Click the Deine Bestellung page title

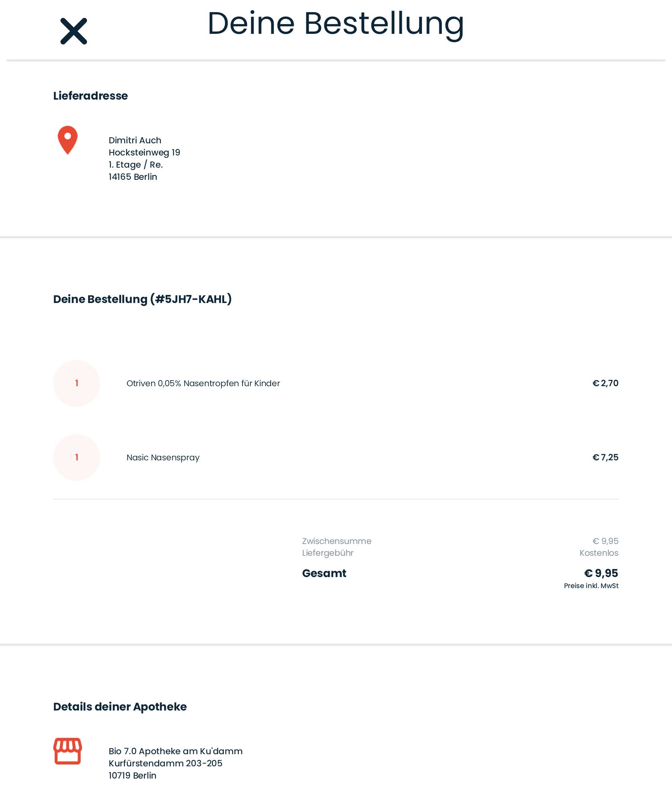click(336, 24)
